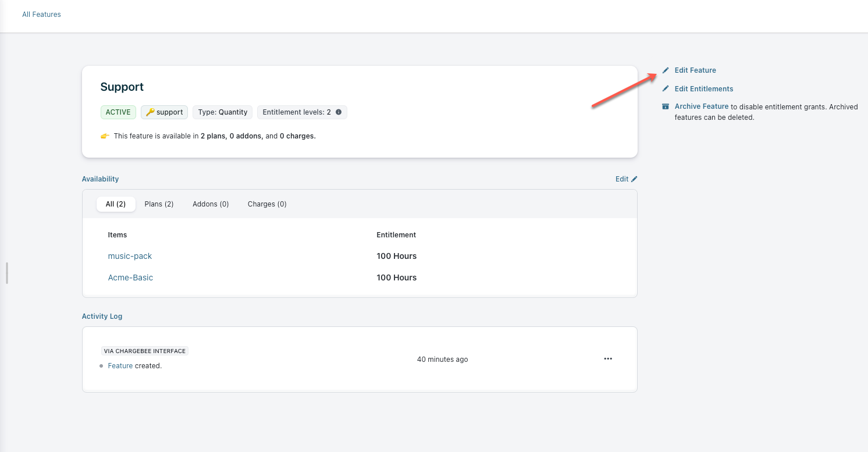Open the Acme-Basic plan link

130,277
